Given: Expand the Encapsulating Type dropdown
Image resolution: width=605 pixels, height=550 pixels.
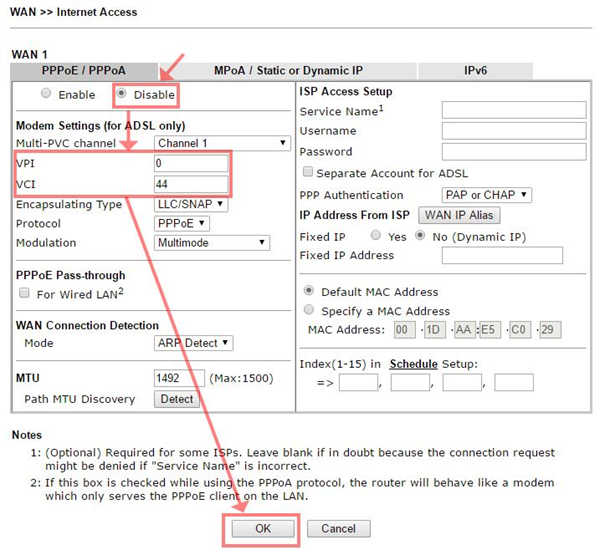Looking at the screenshot, I should (191, 204).
